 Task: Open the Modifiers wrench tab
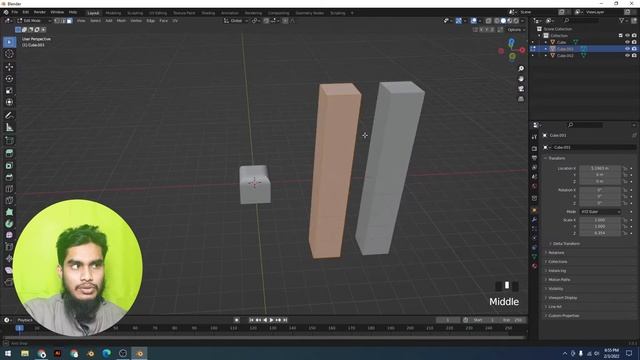pos(534,220)
